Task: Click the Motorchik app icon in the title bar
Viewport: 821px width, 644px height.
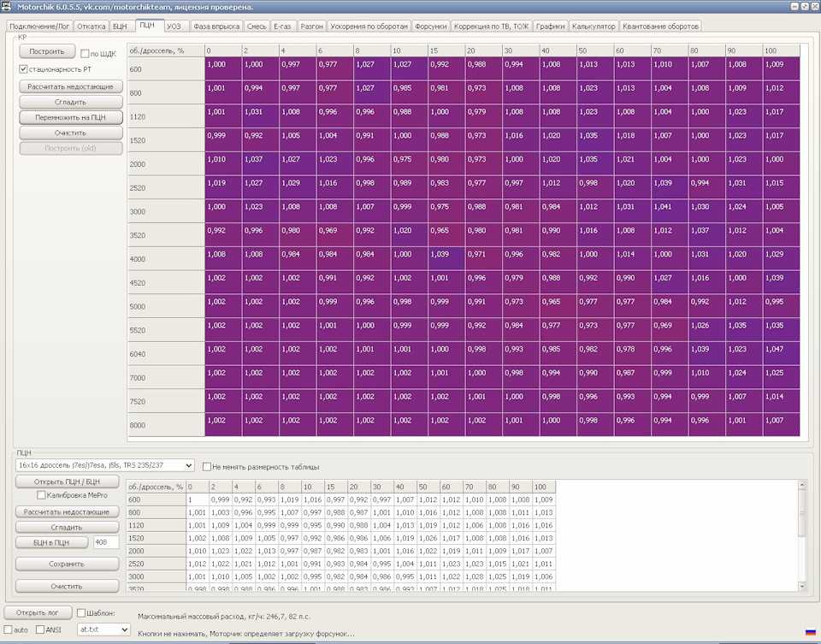Action: (6, 6)
